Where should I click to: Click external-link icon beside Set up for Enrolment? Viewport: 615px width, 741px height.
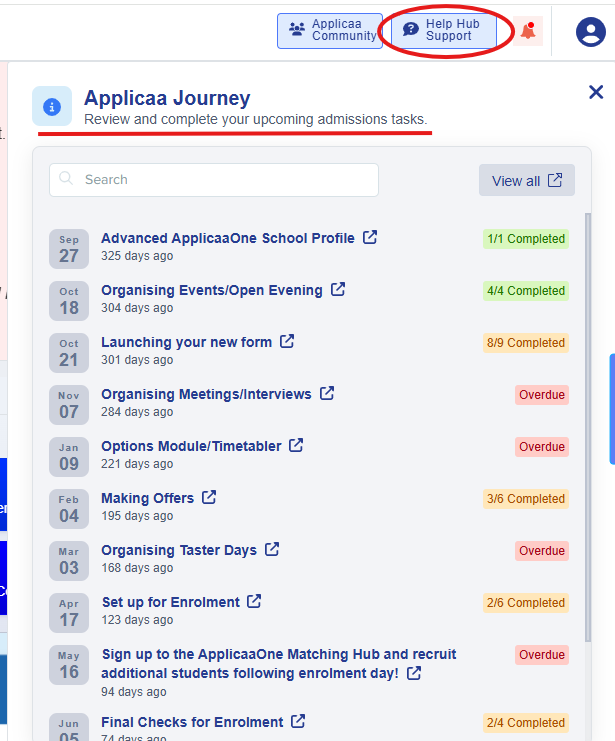(254, 601)
